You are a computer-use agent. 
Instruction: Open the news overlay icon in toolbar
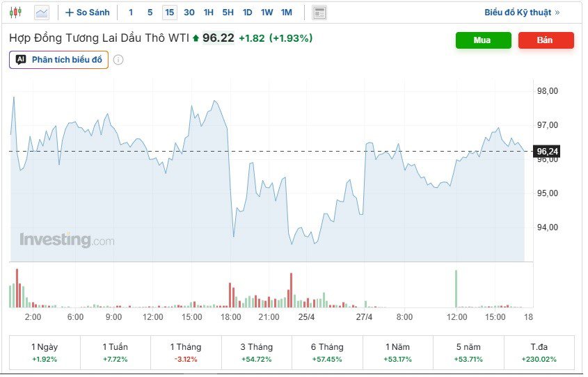[x=319, y=13]
